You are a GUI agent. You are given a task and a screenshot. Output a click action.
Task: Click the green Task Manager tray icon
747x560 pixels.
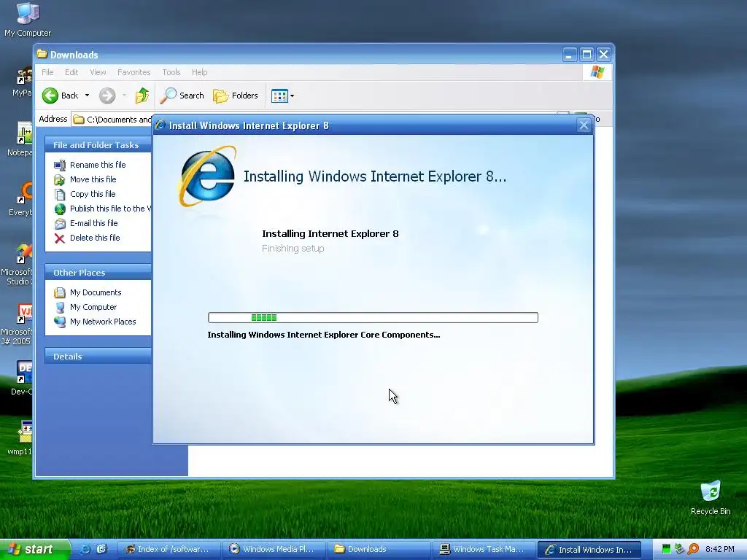[667, 549]
